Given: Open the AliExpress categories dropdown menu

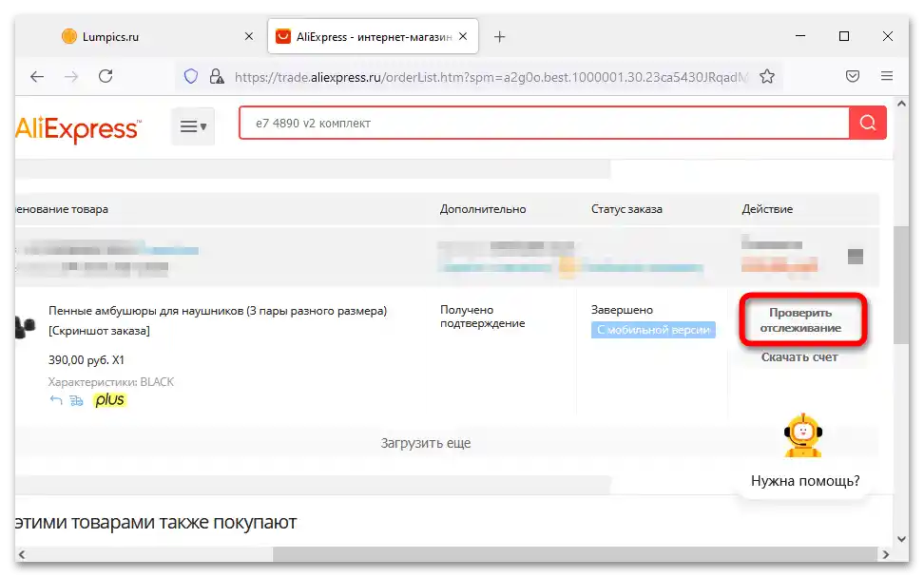Looking at the screenshot, I should tap(193, 126).
